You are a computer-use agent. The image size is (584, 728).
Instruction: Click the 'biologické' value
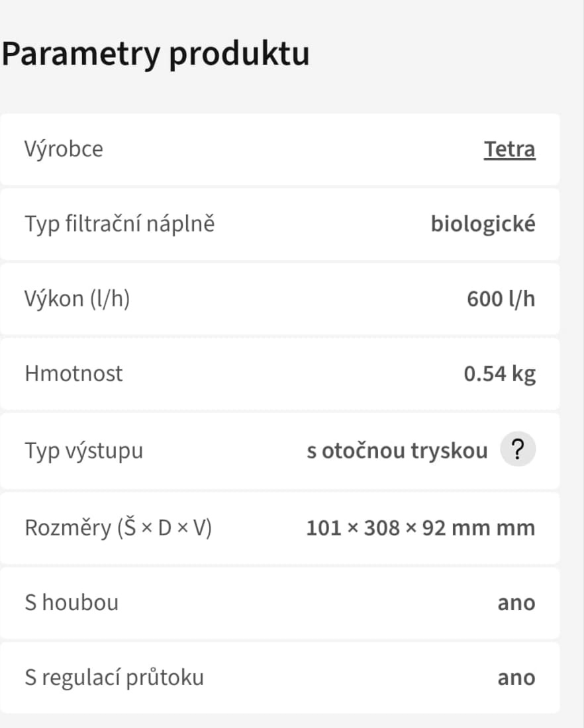point(483,224)
